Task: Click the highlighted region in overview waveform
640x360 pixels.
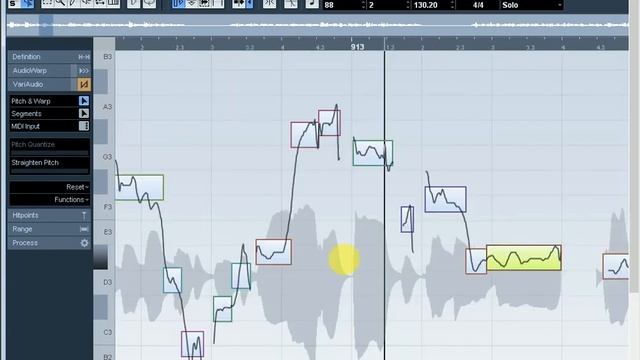Action: 46,25
